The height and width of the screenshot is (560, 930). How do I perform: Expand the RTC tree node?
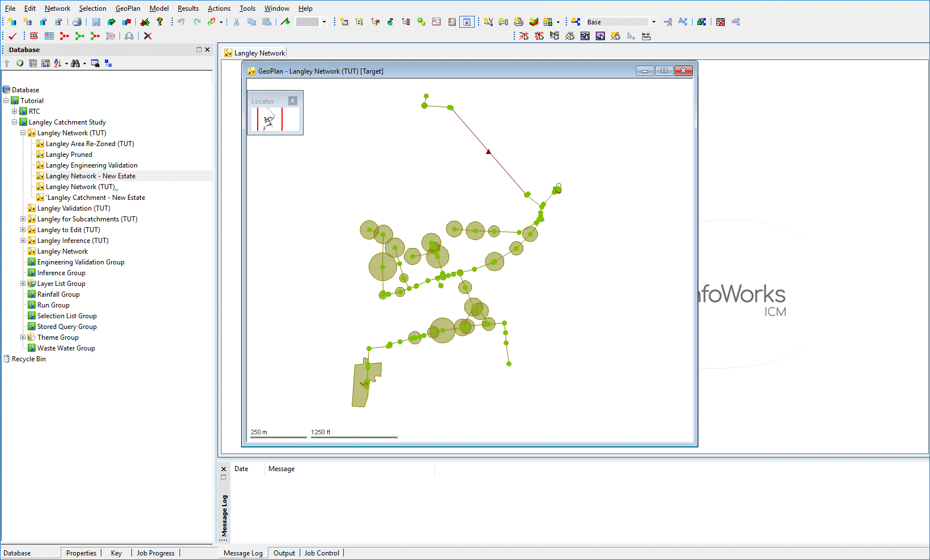click(x=15, y=112)
